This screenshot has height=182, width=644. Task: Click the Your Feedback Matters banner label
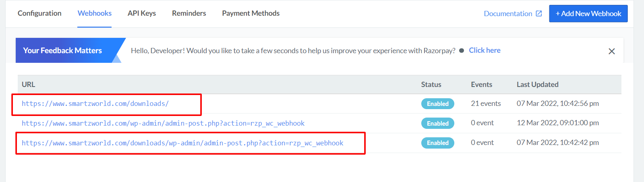coord(62,50)
